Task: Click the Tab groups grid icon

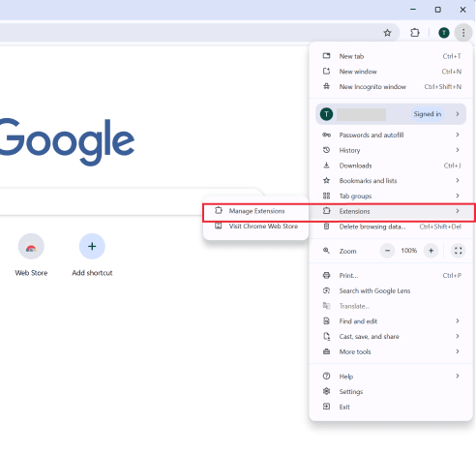Action: [x=326, y=196]
